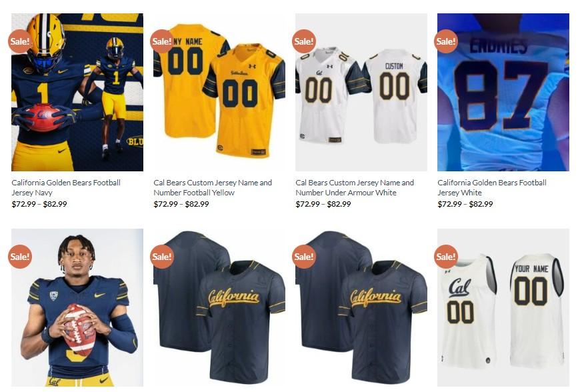
Task: Open Cal Bears Custom Jersey Under Armour White link
Action: (x=355, y=187)
